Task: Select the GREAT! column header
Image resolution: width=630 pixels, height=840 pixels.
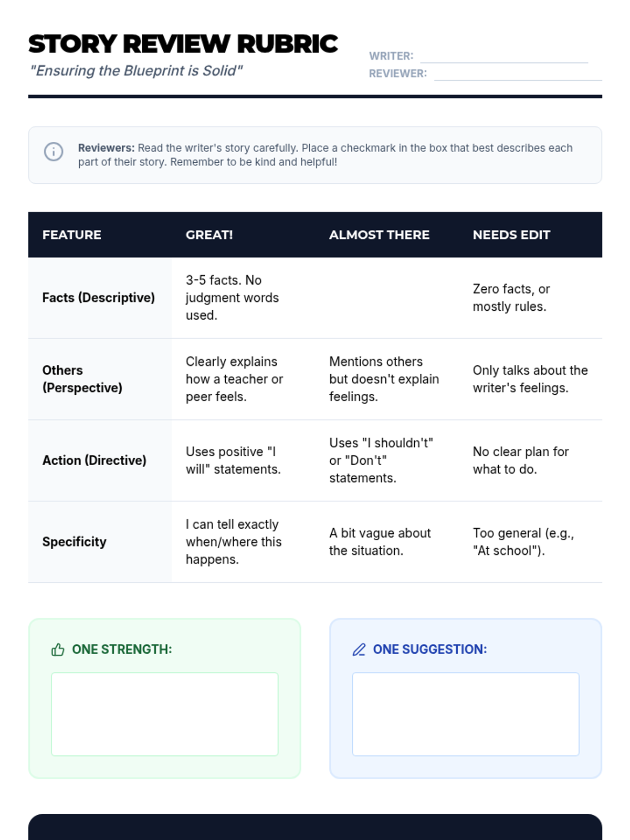Action: (x=209, y=235)
